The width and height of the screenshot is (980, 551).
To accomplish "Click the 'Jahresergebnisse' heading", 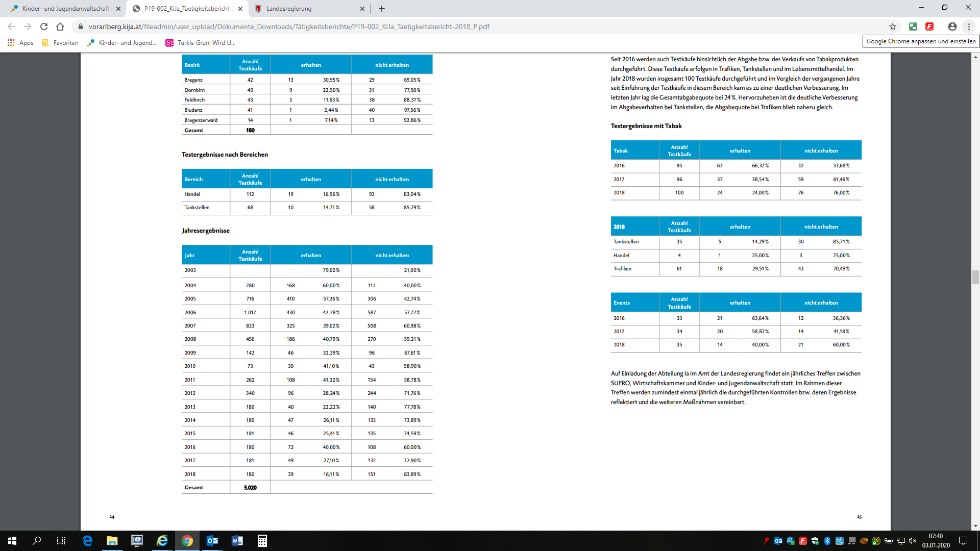I will point(206,231).
